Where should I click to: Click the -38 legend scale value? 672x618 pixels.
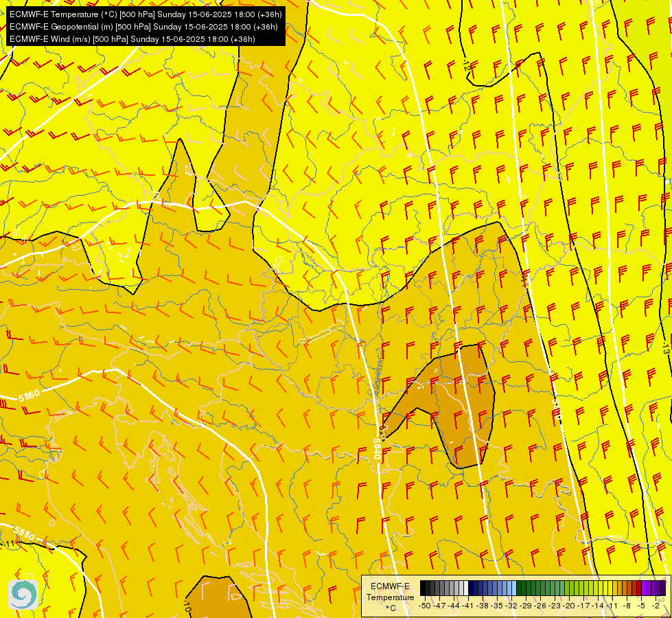pos(483,606)
